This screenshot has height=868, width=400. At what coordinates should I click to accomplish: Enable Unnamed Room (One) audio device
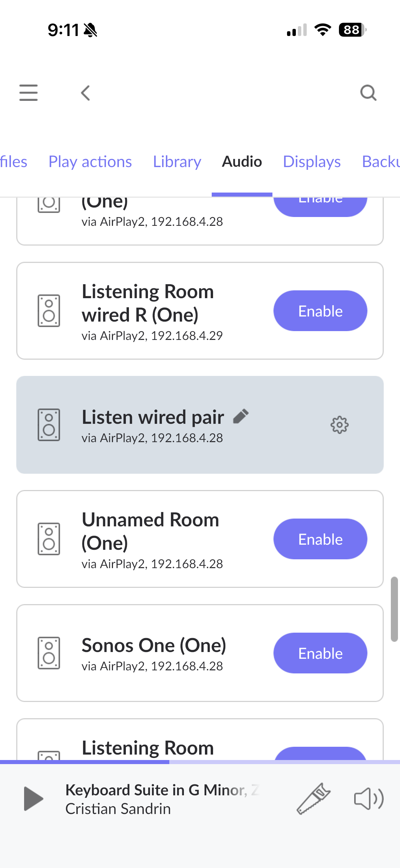pyautogui.click(x=320, y=539)
